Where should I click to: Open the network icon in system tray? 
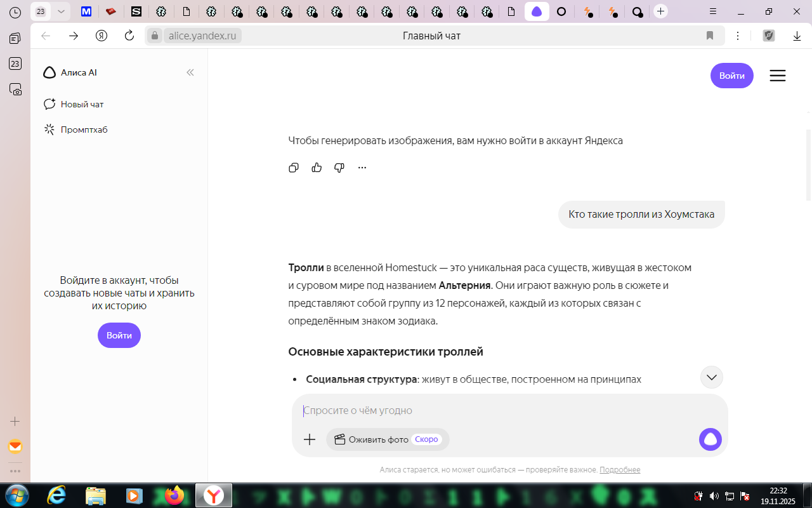pyautogui.click(x=730, y=496)
